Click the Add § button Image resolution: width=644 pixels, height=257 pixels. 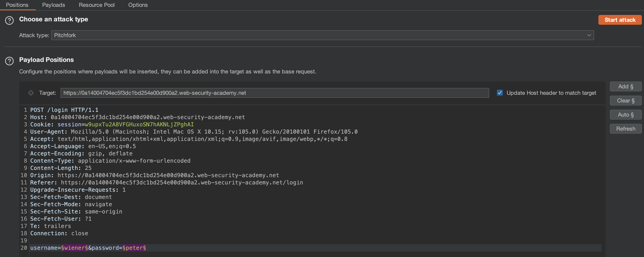coord(625,87)
